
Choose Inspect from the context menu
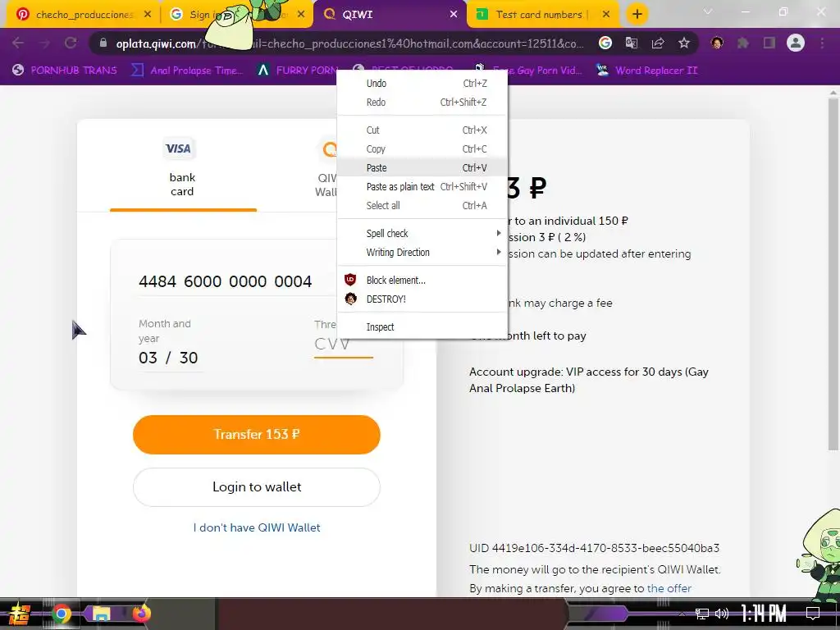coord(422,326)
